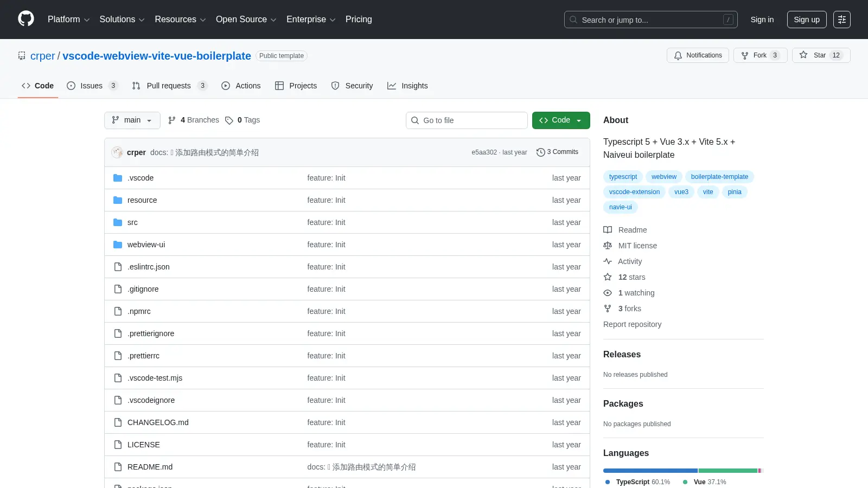This screenshot has height=488, width=868.
Task: Expand the Enterprise menu
Action: 311,20
